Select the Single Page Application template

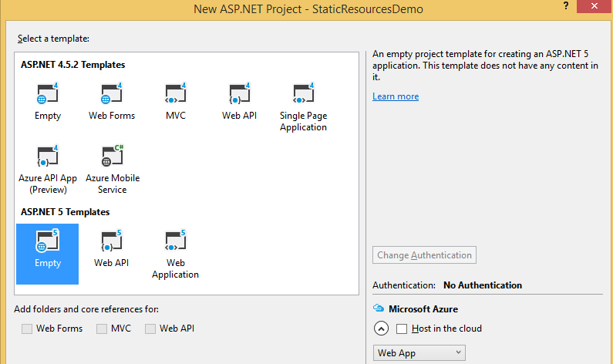coord(303,94)
